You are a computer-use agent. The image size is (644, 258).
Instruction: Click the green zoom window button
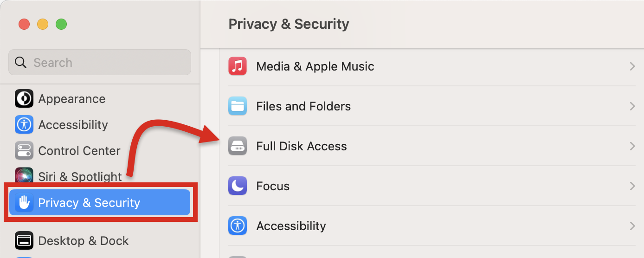tap(61, 24)
